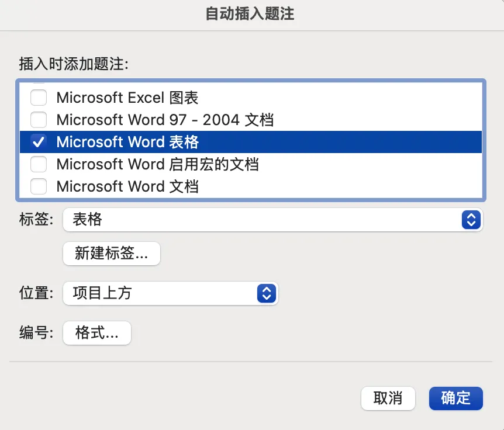Check the Microsoft Excel 图表 checkbox
504x430 pixels.
click(x=39, y=98)
